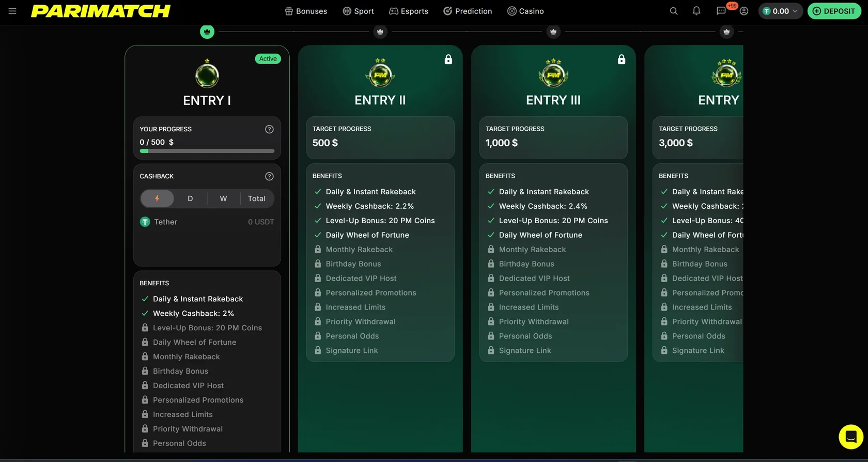Click the Entry II crown timeline marker
868x462 pixels.
[380, 32]
